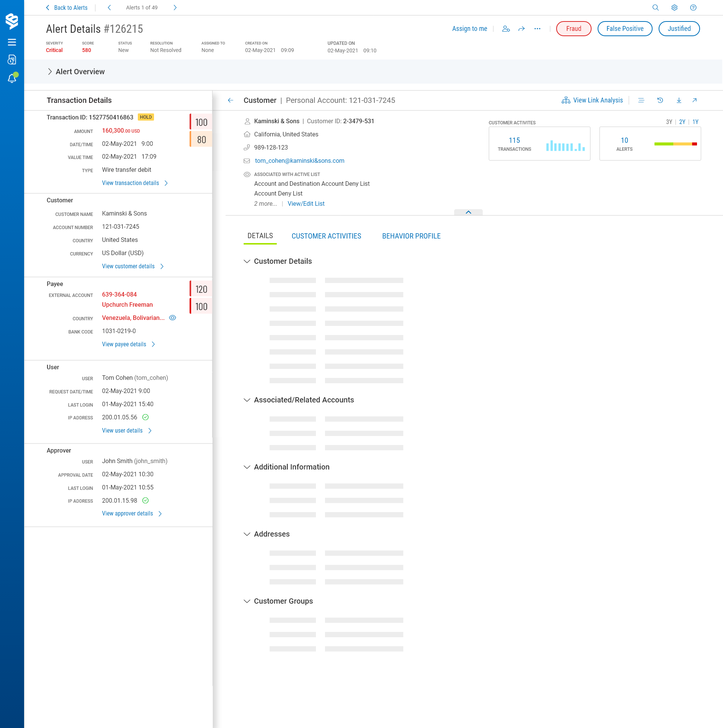The height and width of the screenshot is (728, 723).
Task: Open the hamburger menu in sidebar
Action: pyautogui.click(x=12, y=42)
